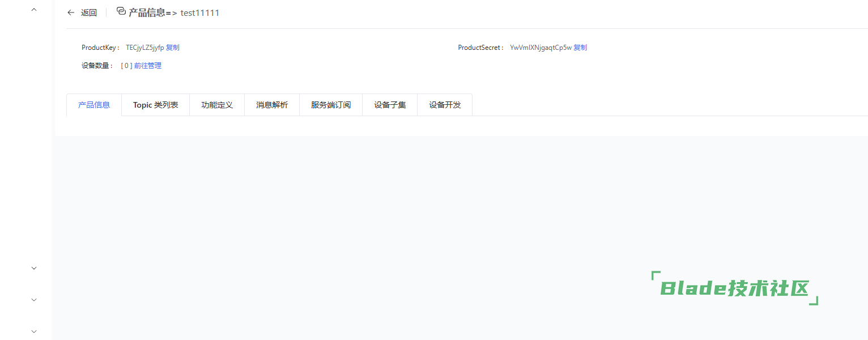Switch to the 服务端订阅 tab
This screenshot has width=868, height=340.
tap(331, 105)
